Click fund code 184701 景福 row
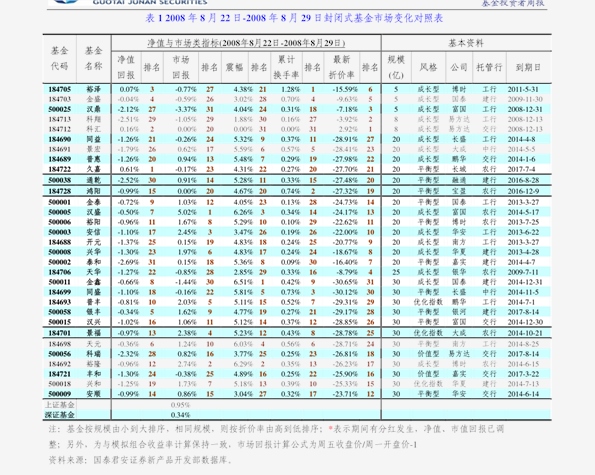 297,333
